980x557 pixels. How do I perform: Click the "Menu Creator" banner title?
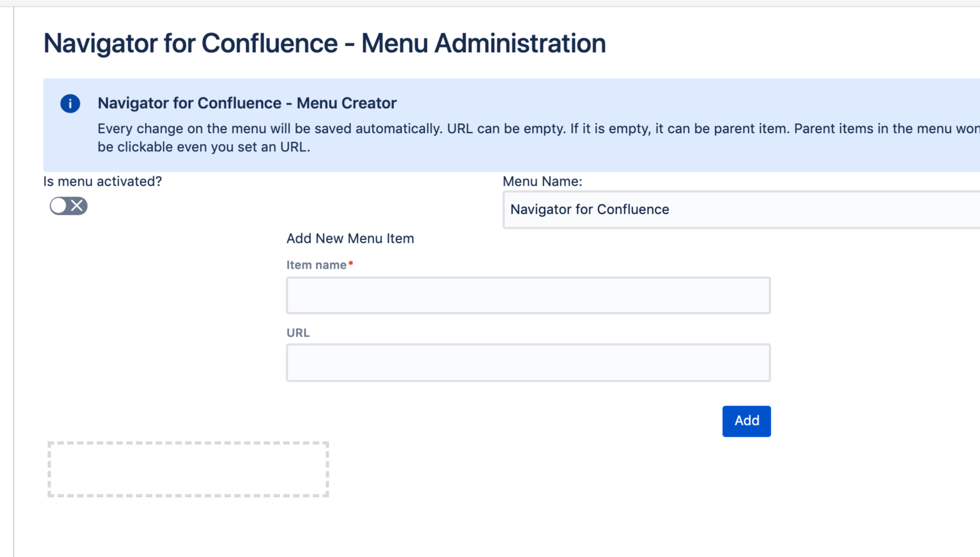[247, 103]
